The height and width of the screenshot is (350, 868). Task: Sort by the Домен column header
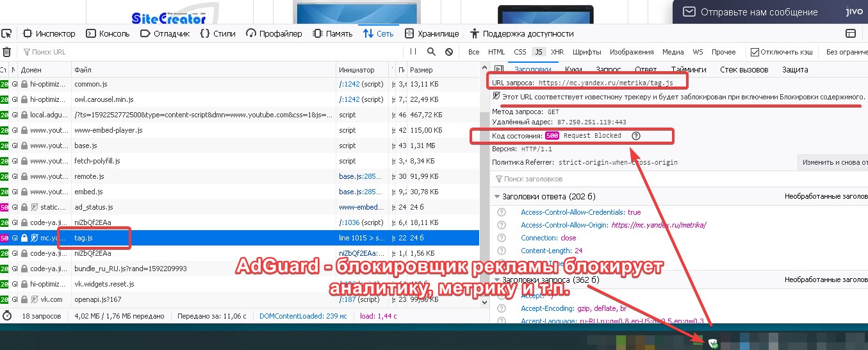coord(44,70)
